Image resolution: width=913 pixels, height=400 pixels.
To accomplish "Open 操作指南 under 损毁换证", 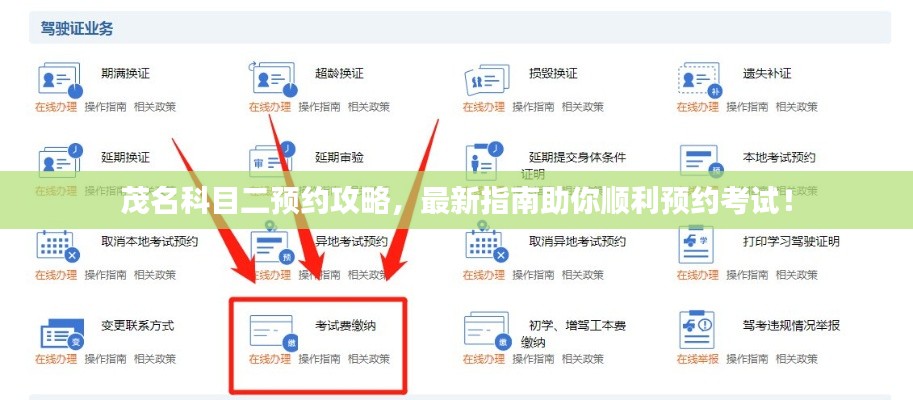I will pyautogui.click(x=533, y=107).
